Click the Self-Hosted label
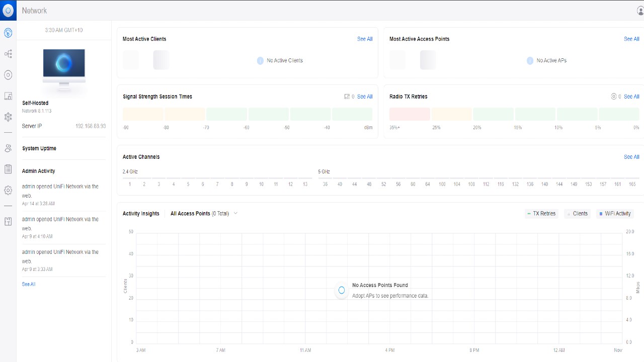The height and width of the screenshot is (362, 644). 35,103
